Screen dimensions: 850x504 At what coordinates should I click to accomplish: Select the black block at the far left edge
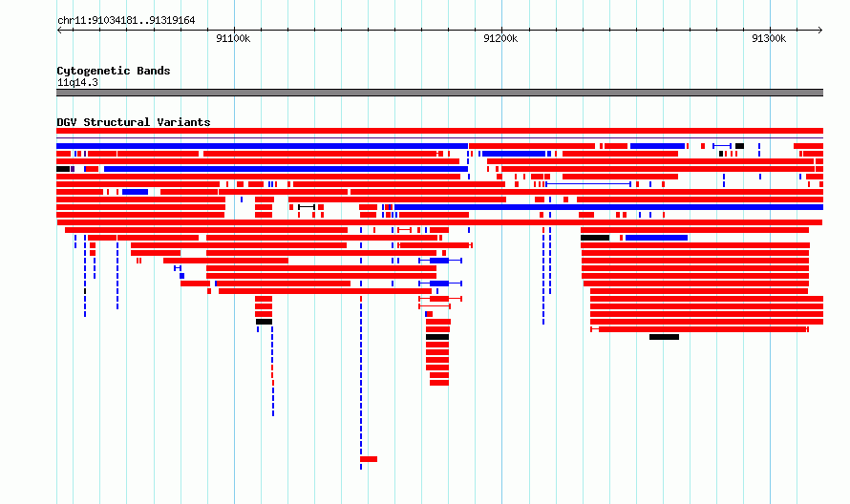(63, 169)
